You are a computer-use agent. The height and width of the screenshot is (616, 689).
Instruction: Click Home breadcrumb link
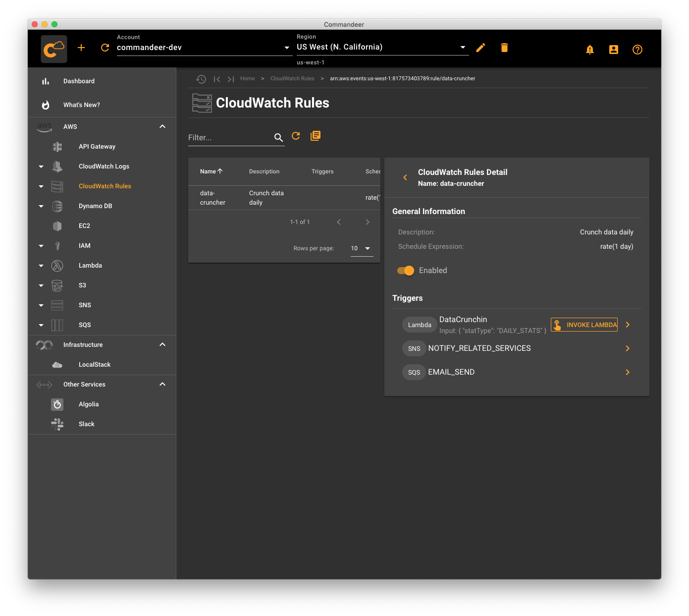pyautogui.click(x=248, y=79)
